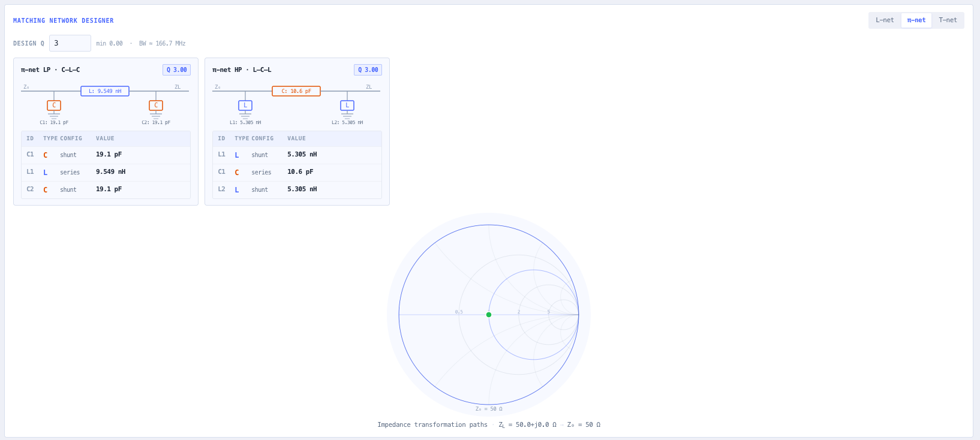Select the C1 shunt 19.1 pF table row
The height and width of the screenshot is (440, 980).
coord(106,155)
